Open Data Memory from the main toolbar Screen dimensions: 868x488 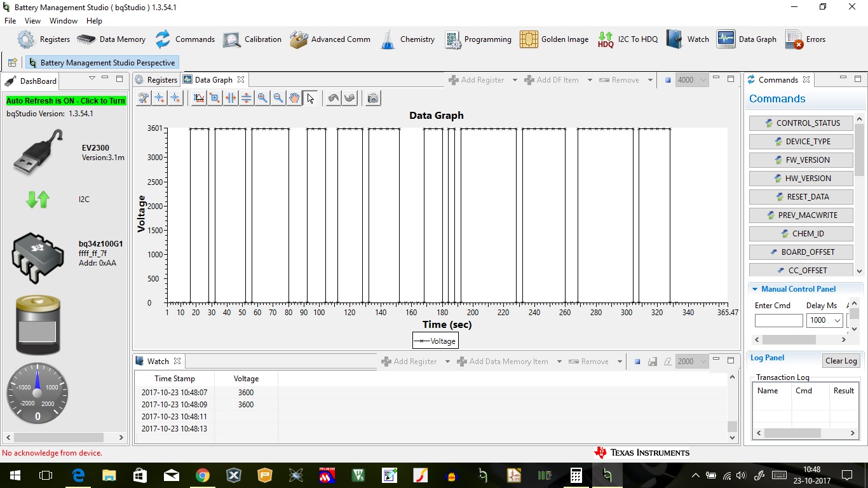pyautogui.click(x=111, y=39)
